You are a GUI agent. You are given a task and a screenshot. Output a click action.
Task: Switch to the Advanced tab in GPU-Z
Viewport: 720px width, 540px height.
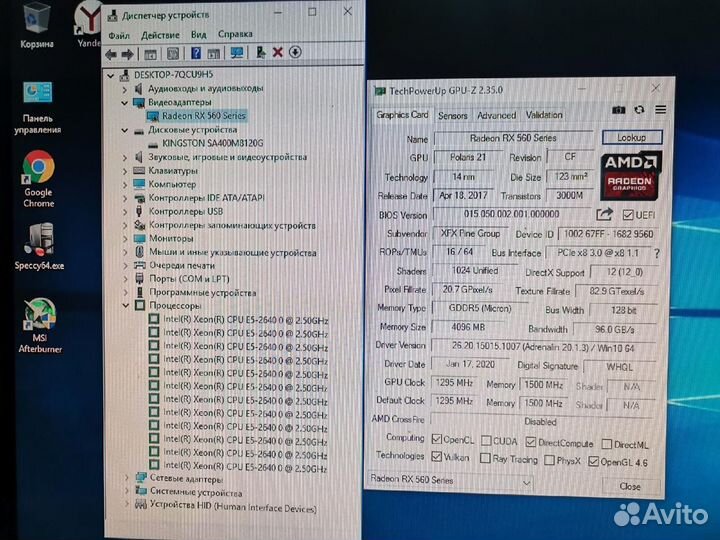[496, 115]
